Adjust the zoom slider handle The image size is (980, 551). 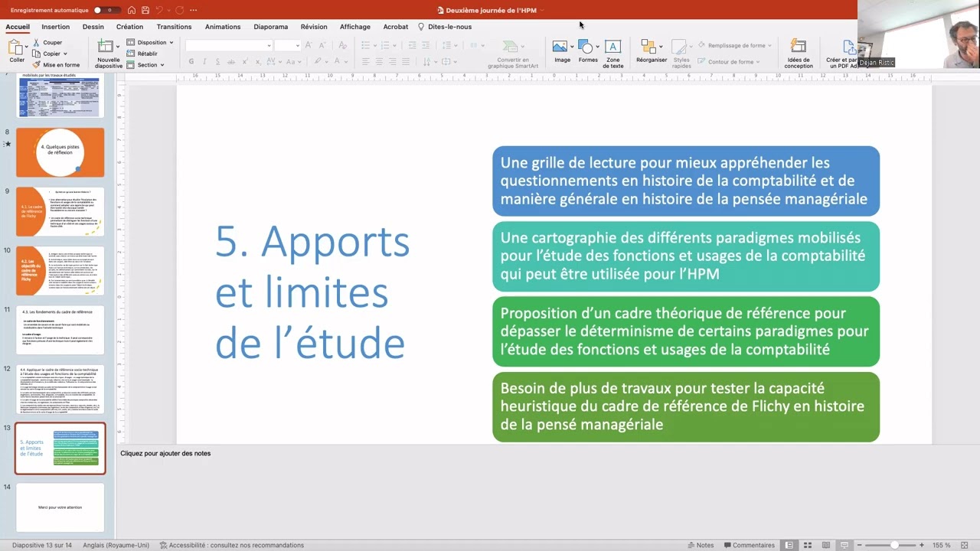tap(894, 545)
